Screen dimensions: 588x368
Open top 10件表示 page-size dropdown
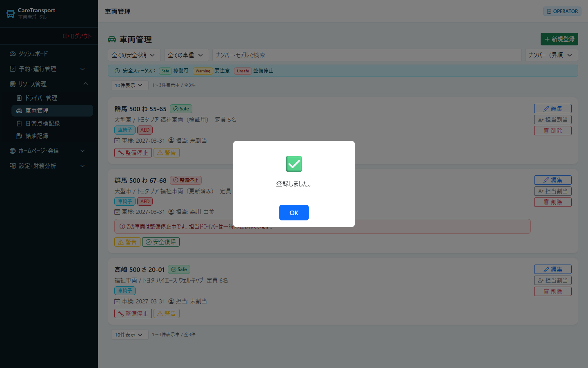[129, 85]
